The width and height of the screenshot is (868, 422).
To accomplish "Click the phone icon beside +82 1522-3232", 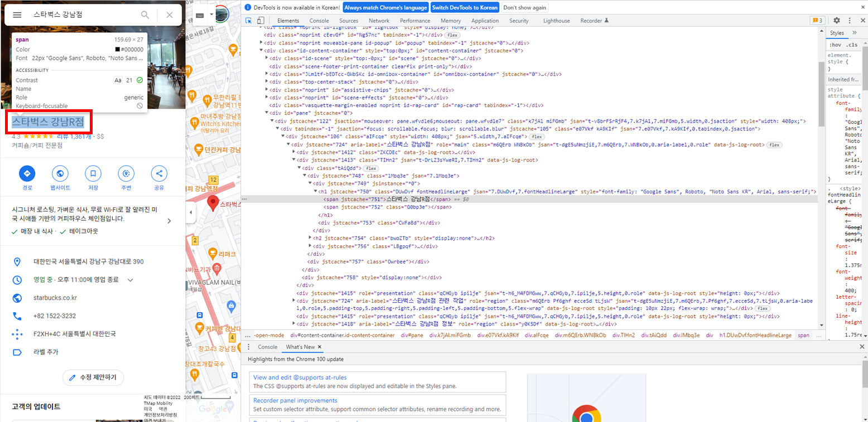I will tap(17, 316).
